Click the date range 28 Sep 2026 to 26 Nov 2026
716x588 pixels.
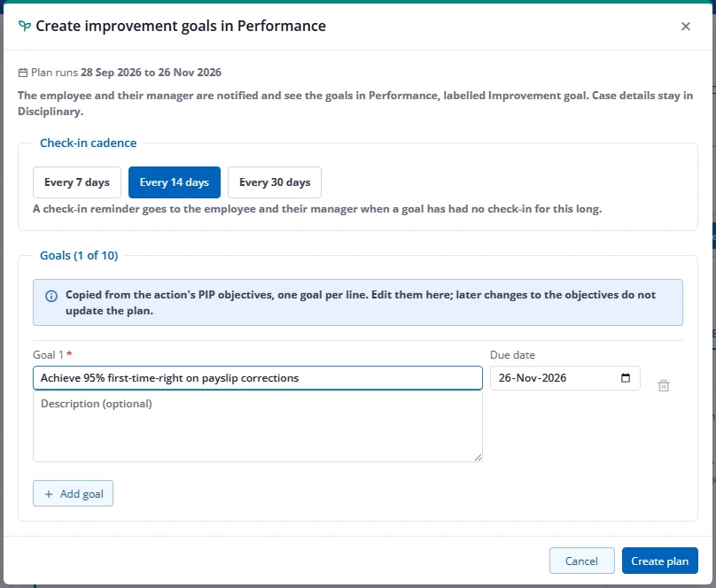[x=152, y=73]
